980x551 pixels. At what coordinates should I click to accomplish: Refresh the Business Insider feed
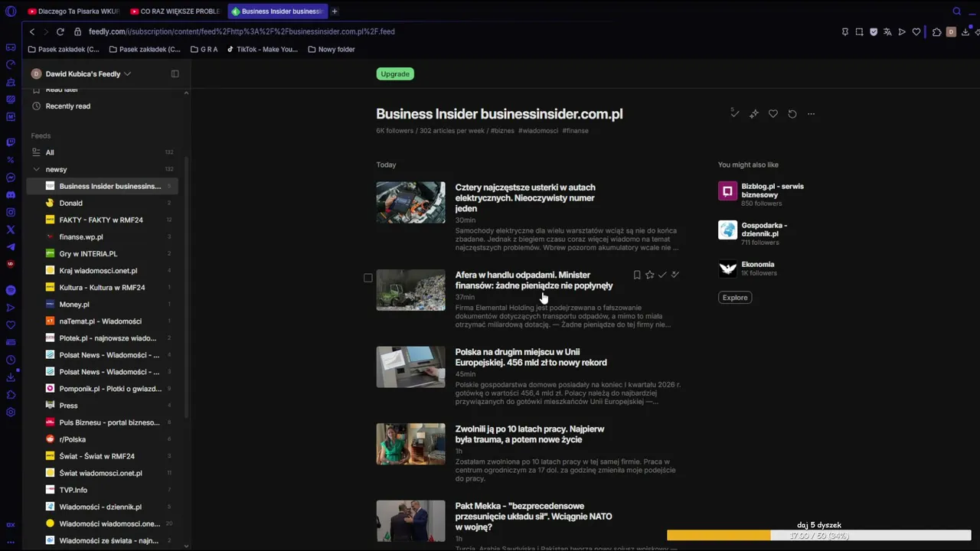[x=792, y=114]
